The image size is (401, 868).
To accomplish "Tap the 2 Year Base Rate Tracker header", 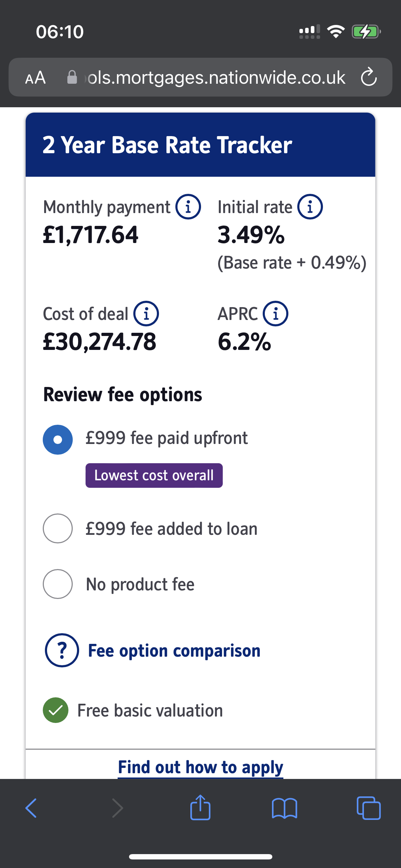I will point(167,145).
